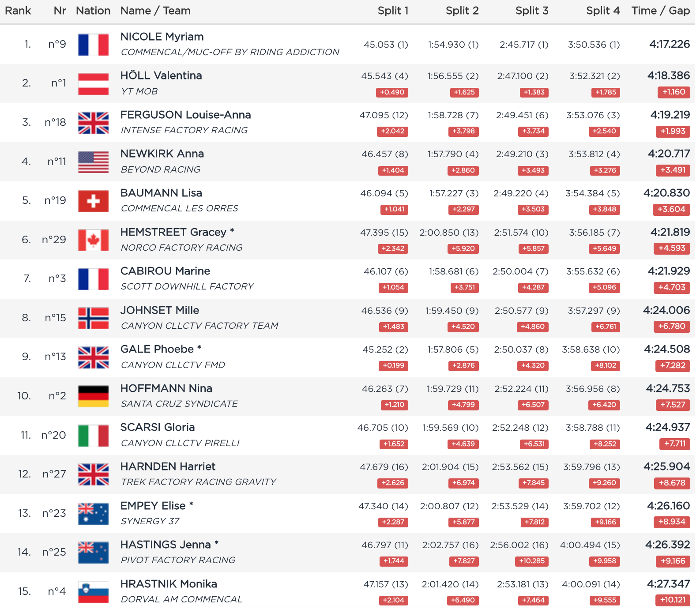Click the Swiss flag beside BAUMANN Lisa

click(93, 201)
